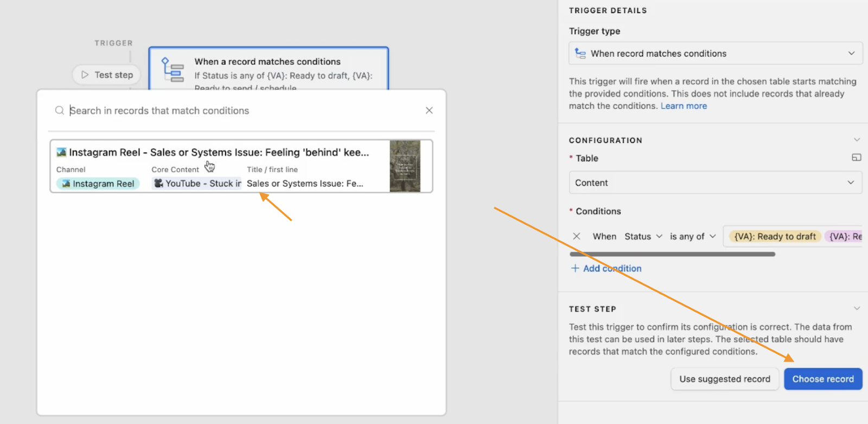Click the Choose record button
Image resolution: width=868 pixels, height=424 pixels.
[822, 379]
